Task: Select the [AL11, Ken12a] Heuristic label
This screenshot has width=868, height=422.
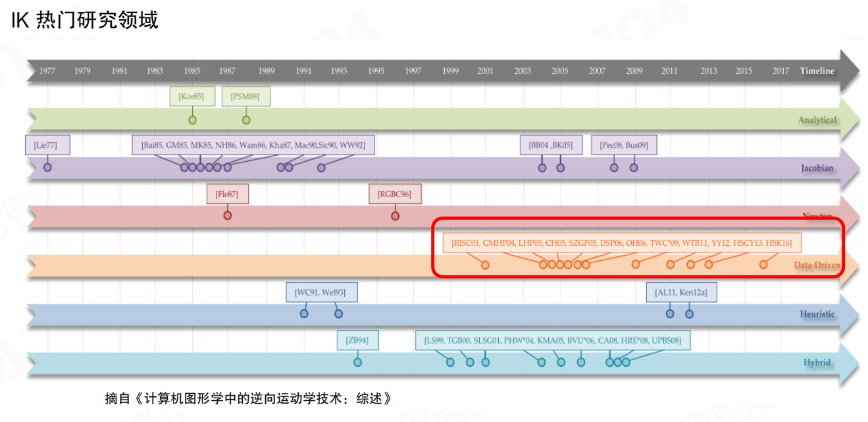Action: (681, 292)
